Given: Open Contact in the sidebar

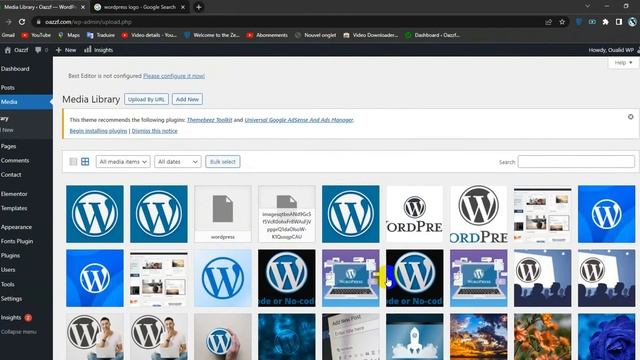Looking at the screenshot, I should click(x=11, y=175).
